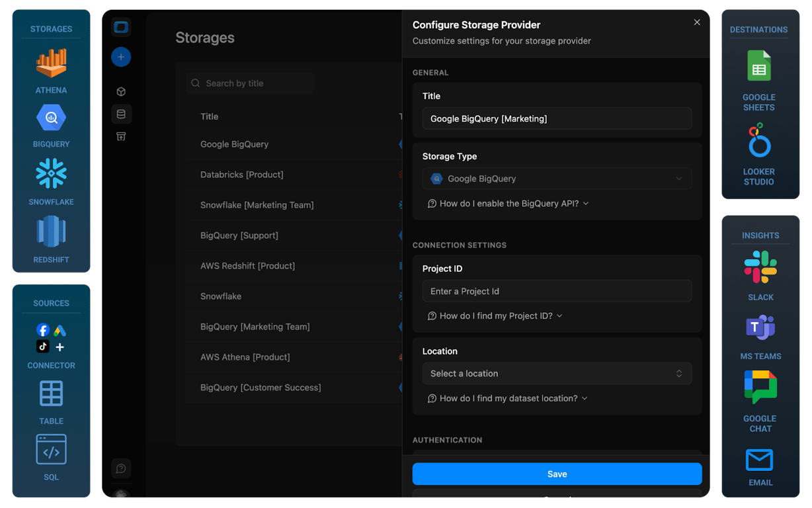812x508 pixels.
Task: Click the app logo in sidebar
Action: 121,27
